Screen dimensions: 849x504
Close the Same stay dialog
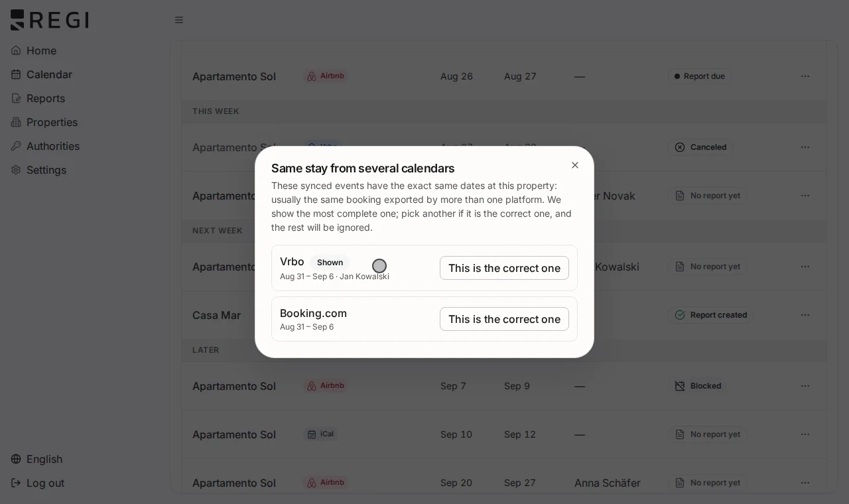click(x=575, y=165)
